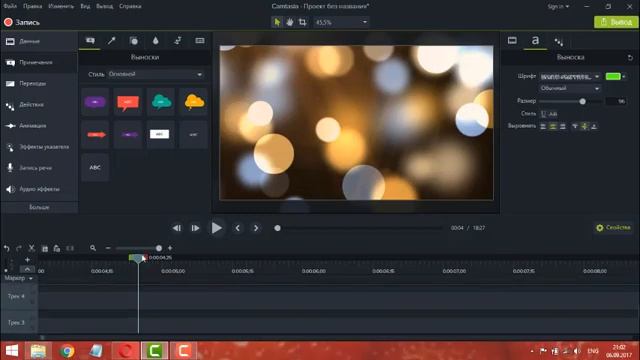The height and width of the screenshot is (360, 640).
Task: Choose the crop tool above canvas
Action: pos(302,22)
